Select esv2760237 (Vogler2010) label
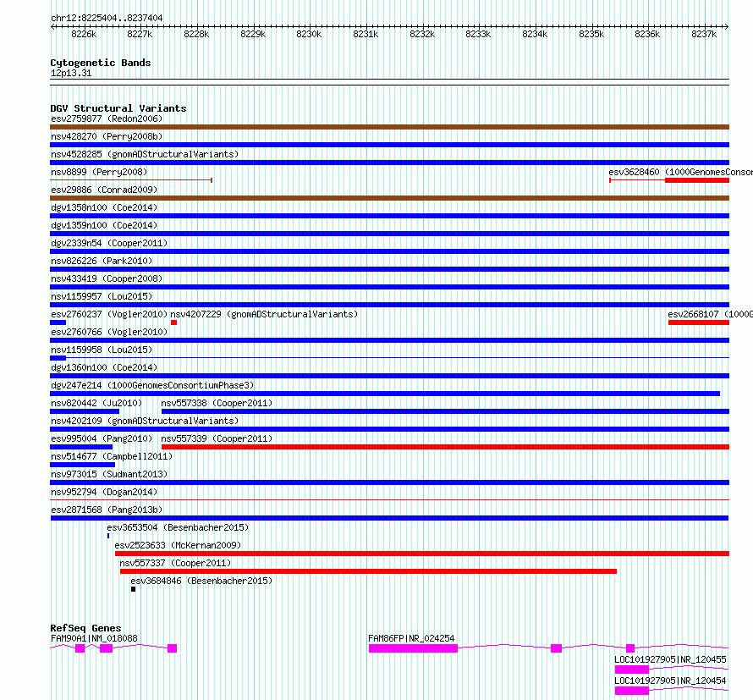The height and width of the screenshot is (700, 753). pos(109,314)
